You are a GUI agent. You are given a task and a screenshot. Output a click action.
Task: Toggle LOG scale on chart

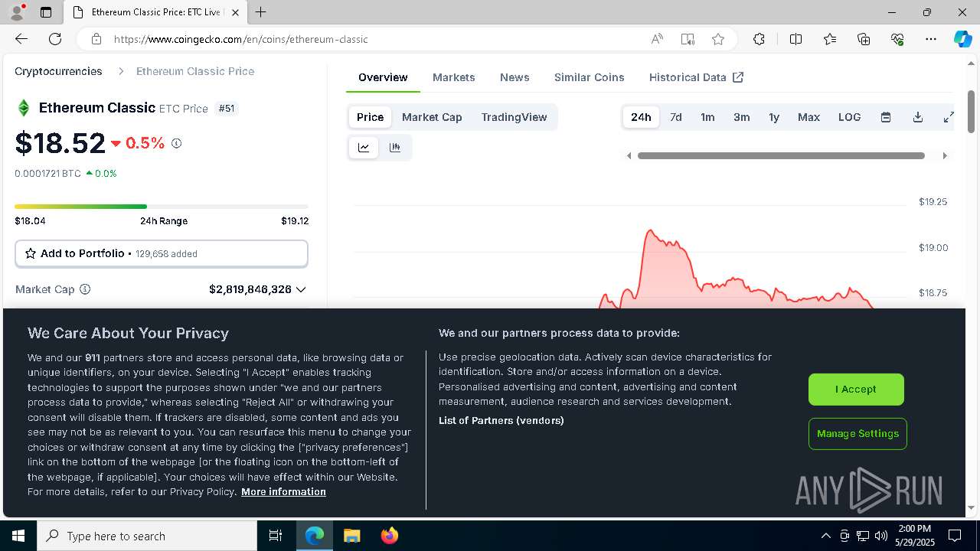tap(850, 117)
